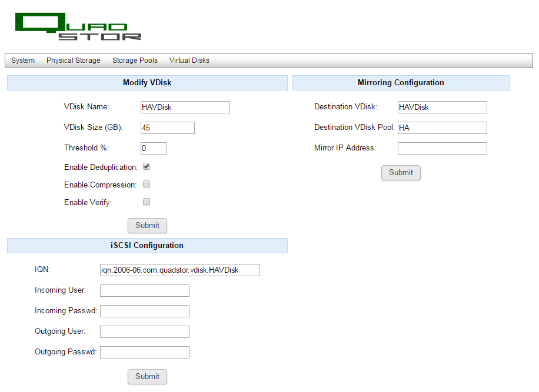Click the QuadStor logo
Image resolution: width=539 pixels, height=392 pixels.
78,27
